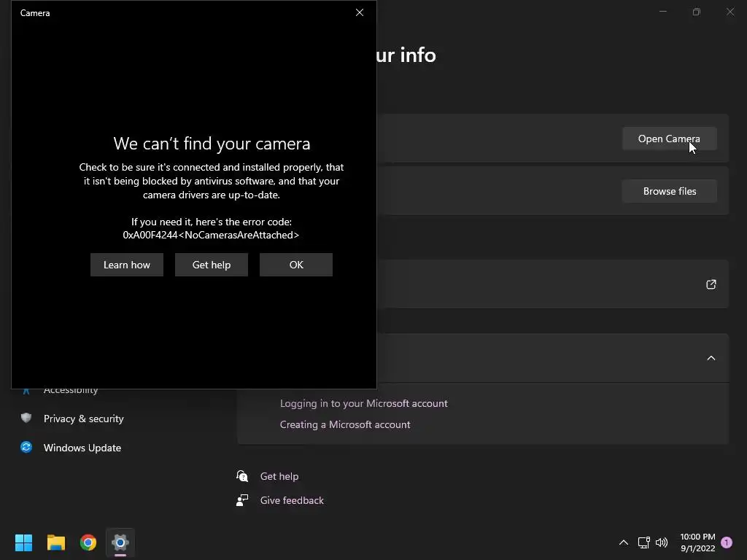This screenshot has width=747, height=560.
Task: Click the Settings gear taskbar icon
Action: click(120, 542)
